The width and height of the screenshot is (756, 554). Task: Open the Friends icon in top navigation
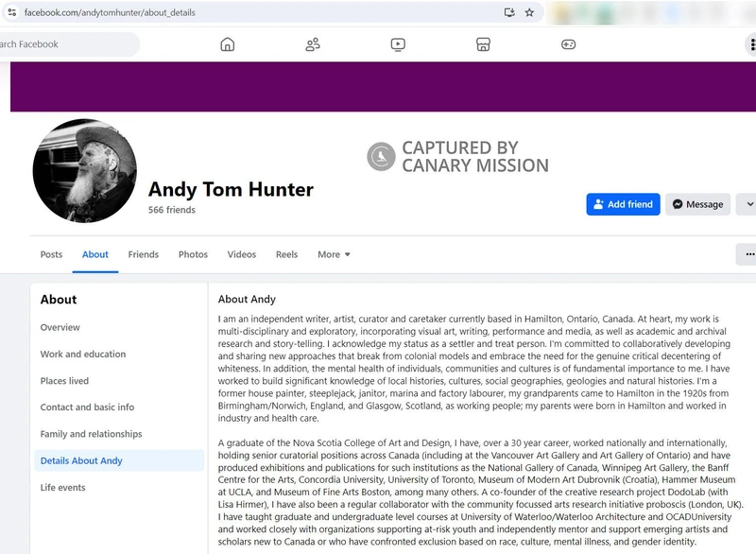[313, 44]
